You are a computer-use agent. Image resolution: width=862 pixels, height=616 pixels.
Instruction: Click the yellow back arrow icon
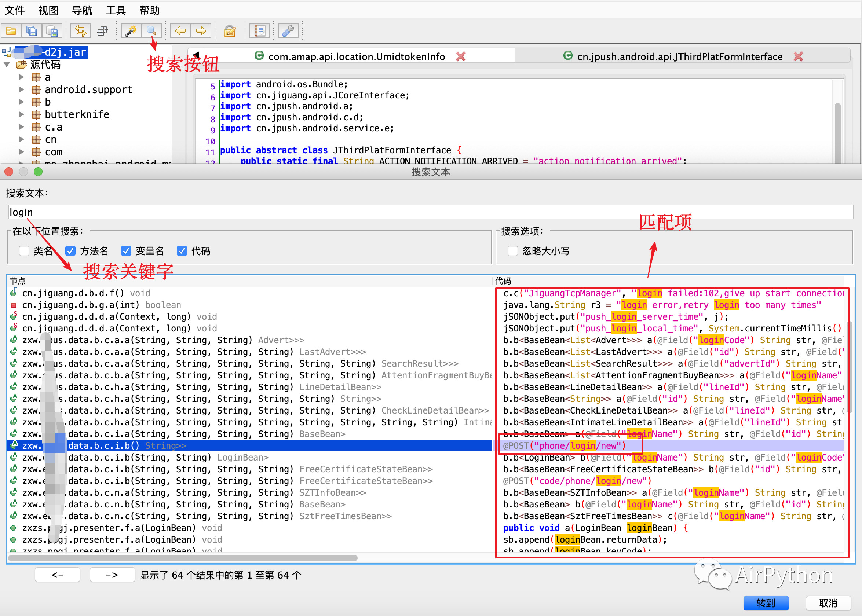coord(180,31)
